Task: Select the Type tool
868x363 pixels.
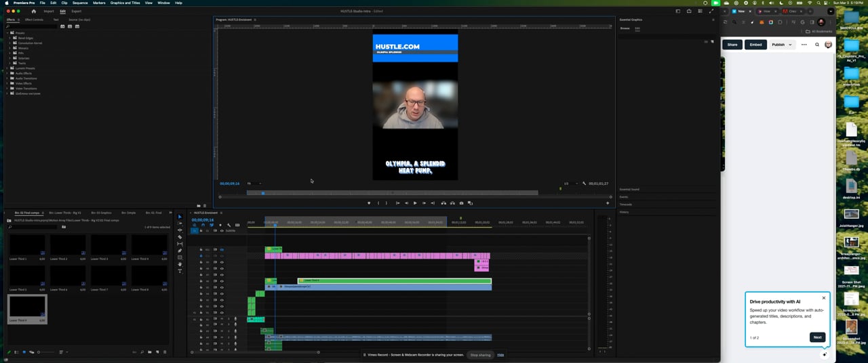Action: (x=180, y=271)
